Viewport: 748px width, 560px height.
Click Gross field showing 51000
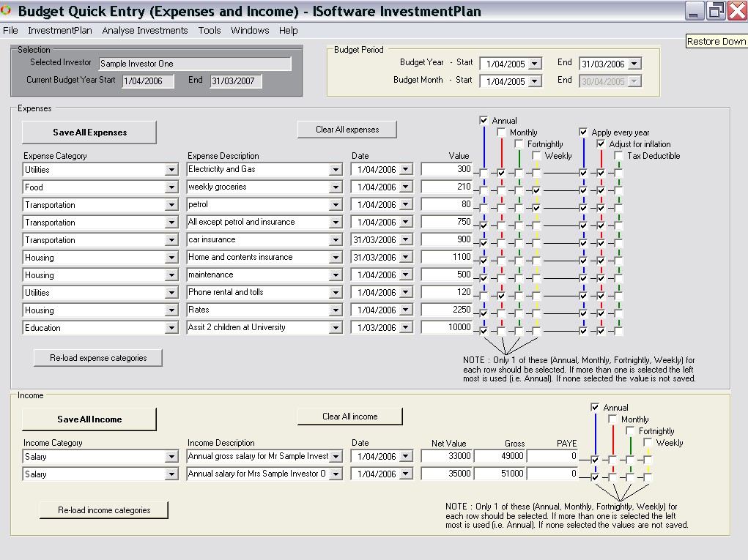[499, 474]
